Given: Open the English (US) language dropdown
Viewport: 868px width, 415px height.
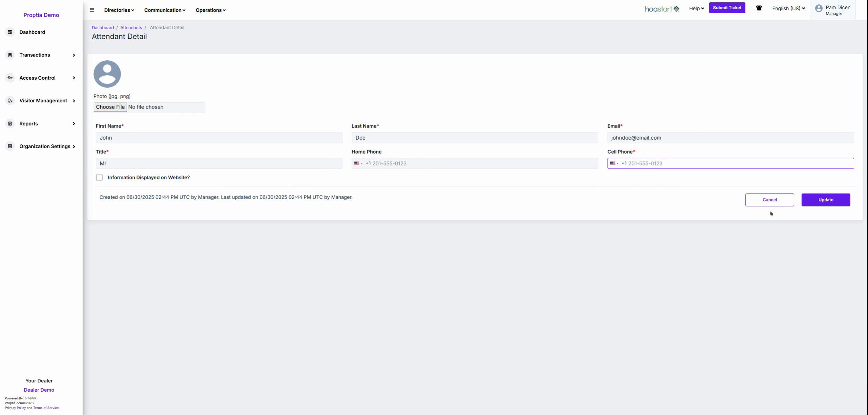Looking at the screenshot, I should pyautogui.click(x=788, y=8).
